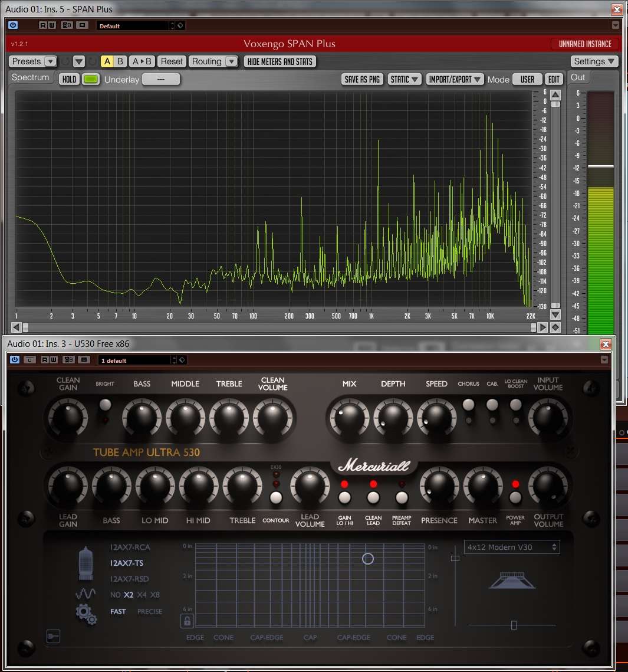Click the speaker cabinet image
Viewport: 628px width, 672px height.
pyautogui.click(x=512, y=581)
